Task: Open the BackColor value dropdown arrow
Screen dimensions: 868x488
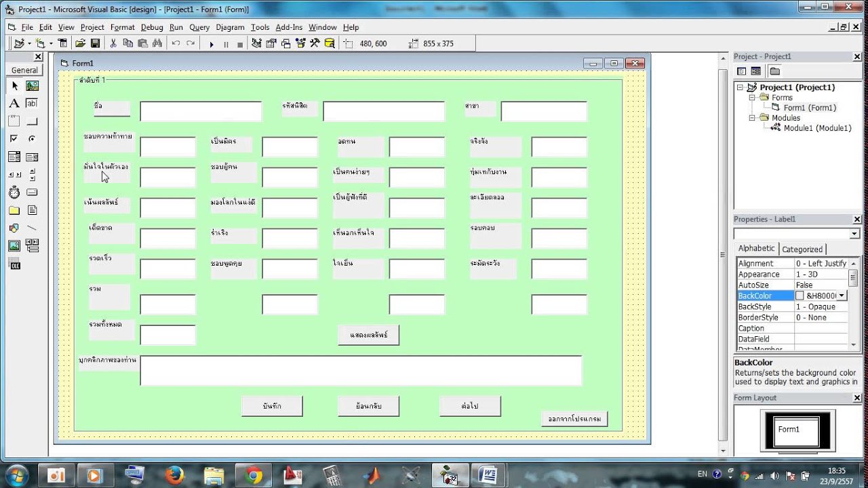Action: coord(842,296)
